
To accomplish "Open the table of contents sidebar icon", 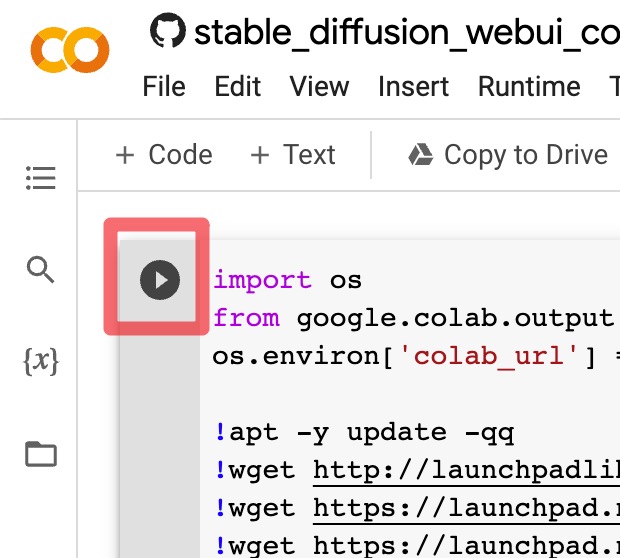I will (41, 178).
